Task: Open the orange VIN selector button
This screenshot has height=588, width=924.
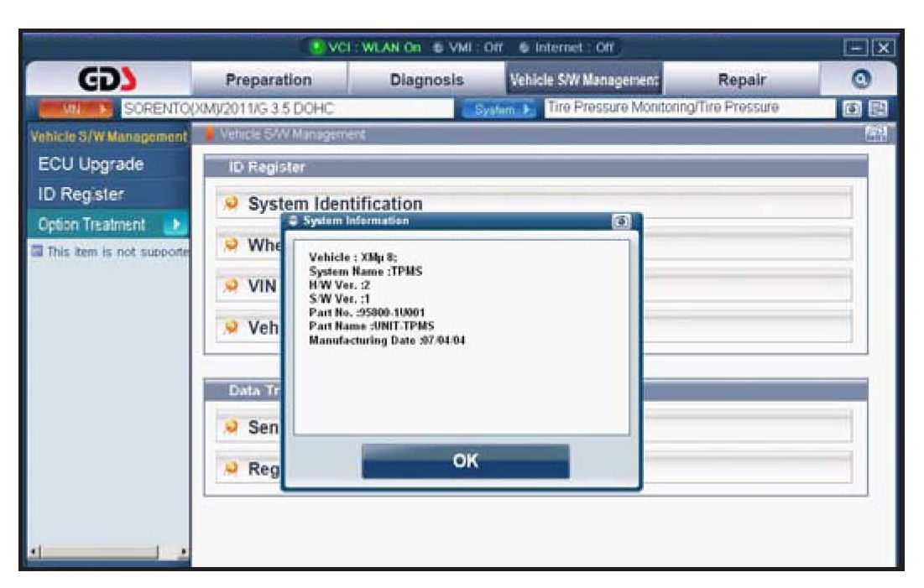Action: coord(77,108)
